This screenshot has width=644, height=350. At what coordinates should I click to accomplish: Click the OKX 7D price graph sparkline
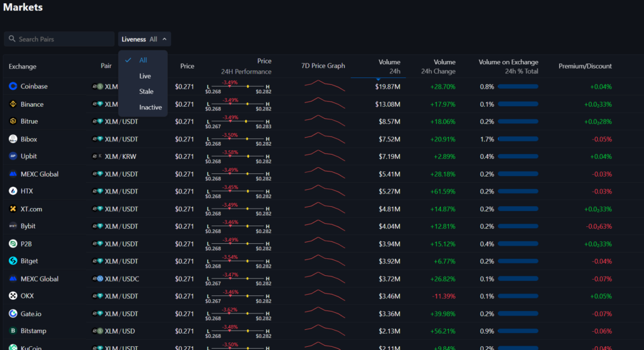[x=325, y=295]
